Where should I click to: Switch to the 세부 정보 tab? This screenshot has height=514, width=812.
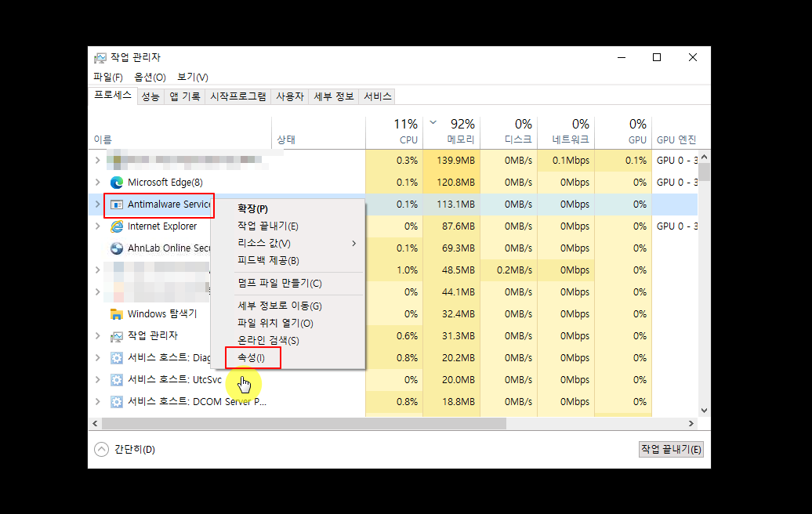[334, 97]
